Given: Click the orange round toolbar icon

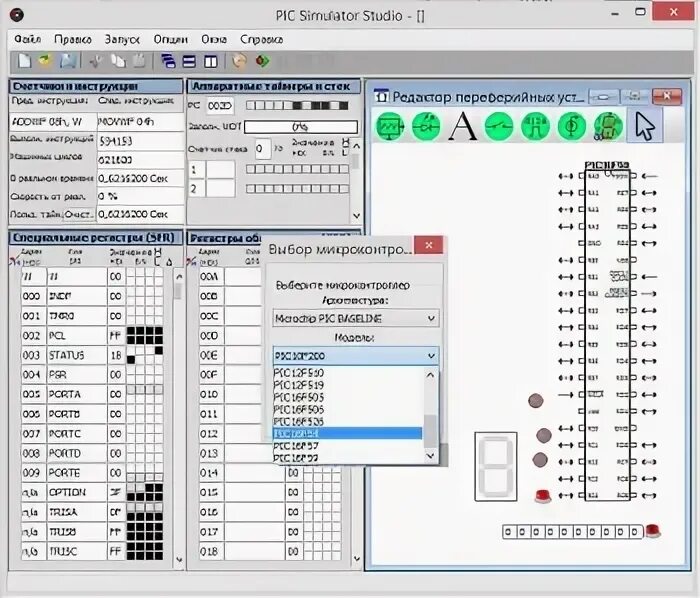Looking at the screenshot, I should click(x=239, y=61).
